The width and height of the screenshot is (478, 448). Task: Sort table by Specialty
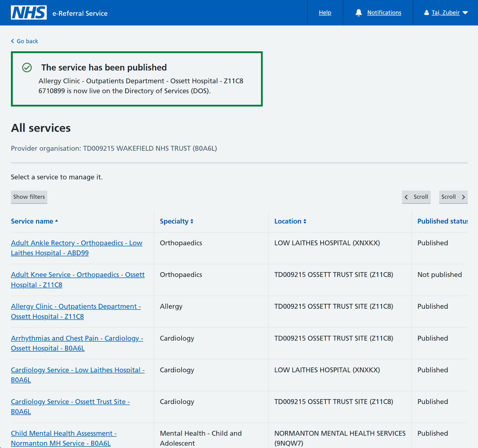click(x=176, y=221)
